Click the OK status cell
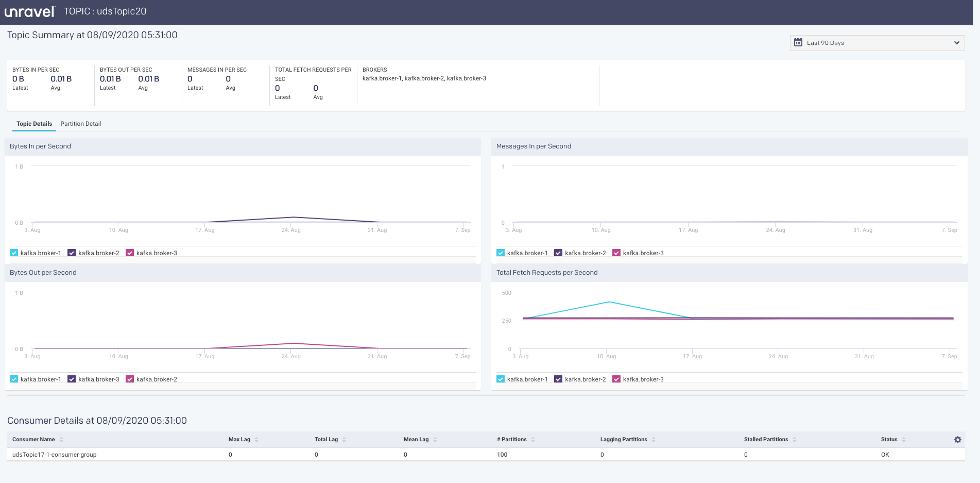980x483 pixels. tap(885, 455)
